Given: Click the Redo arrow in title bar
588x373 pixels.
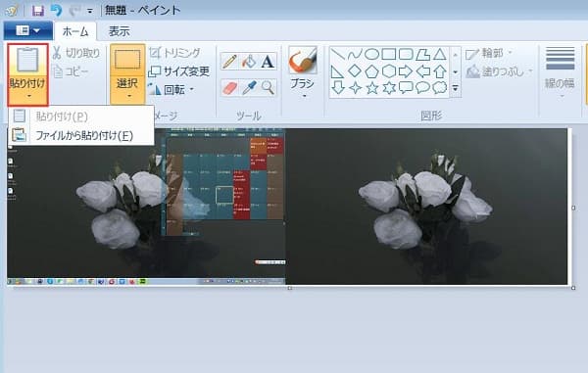Looking at the screenshot, I should (x=74, y=11).
